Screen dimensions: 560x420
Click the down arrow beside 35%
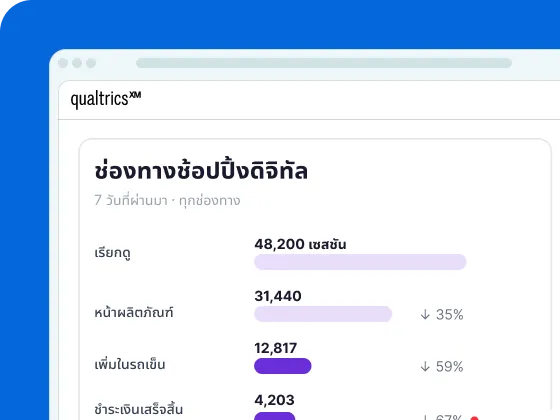tap(425, 315)
